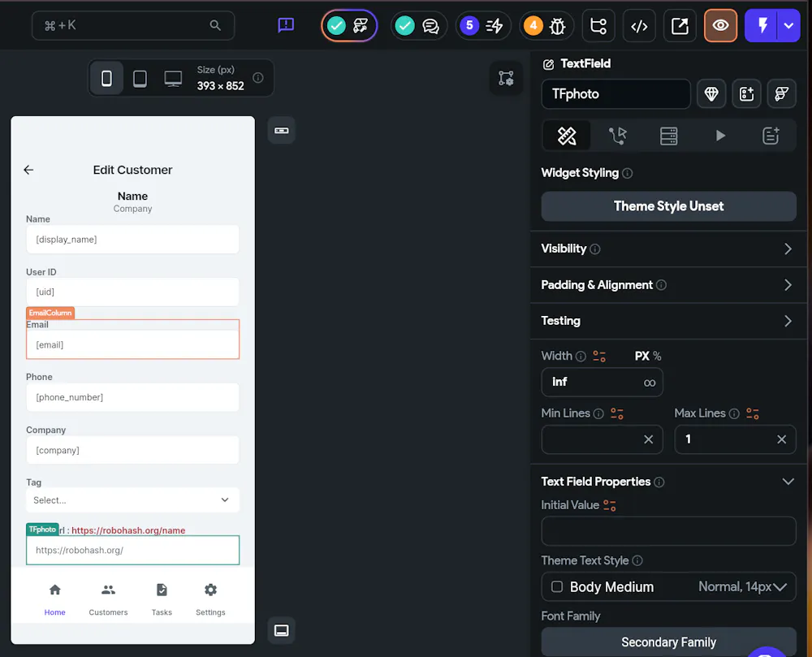Image resolution: width=812 pixels, height=657 pixels.
Task: Click the variable icon next to Initial Value
Action: pos(610,505)
